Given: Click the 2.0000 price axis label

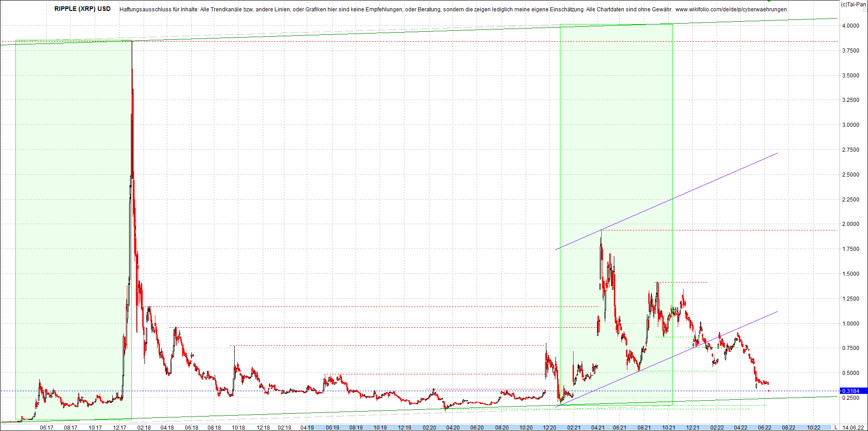Looking at the screenshot, I should [850, 224].
